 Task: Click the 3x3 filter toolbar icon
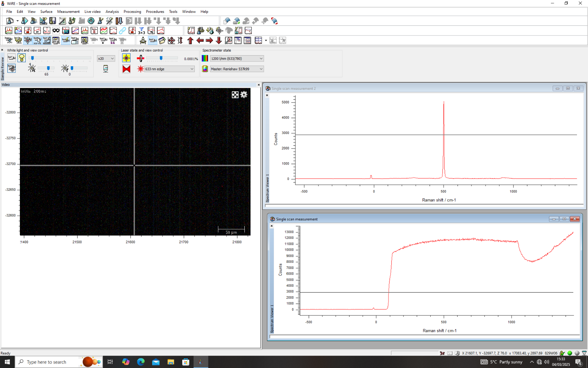(x=141, y=31)
